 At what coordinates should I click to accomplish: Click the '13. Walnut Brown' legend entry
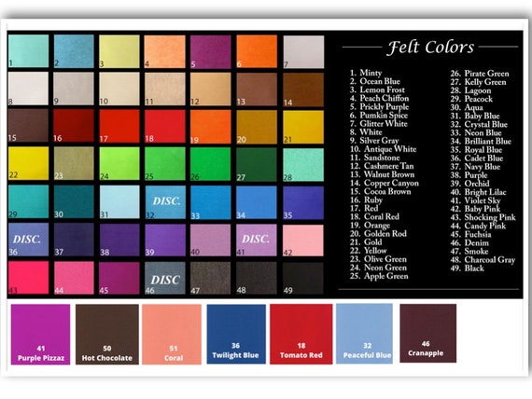[x=383, y=174]
